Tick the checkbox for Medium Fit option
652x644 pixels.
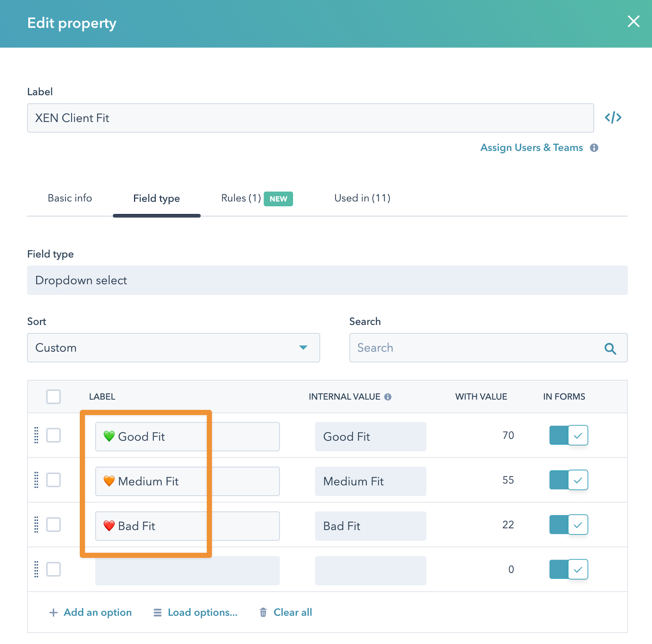coord(53,480)
